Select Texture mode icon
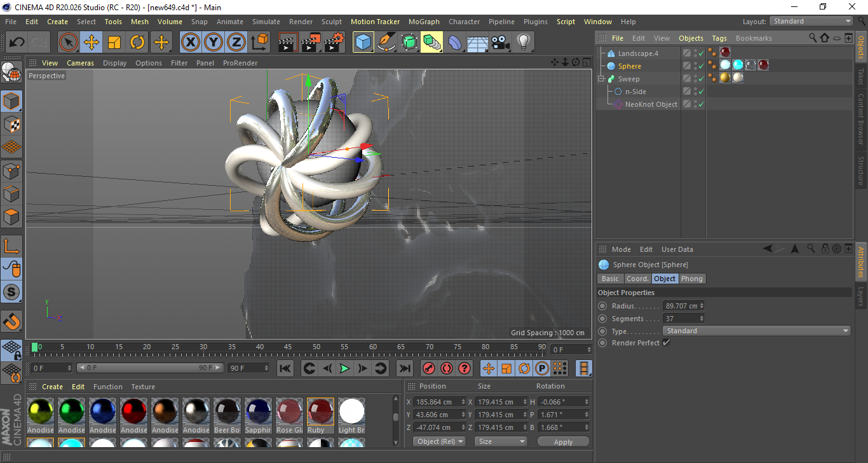Viewport: 868px width, 463px height. pyautogui.click(x=11, y=124)
